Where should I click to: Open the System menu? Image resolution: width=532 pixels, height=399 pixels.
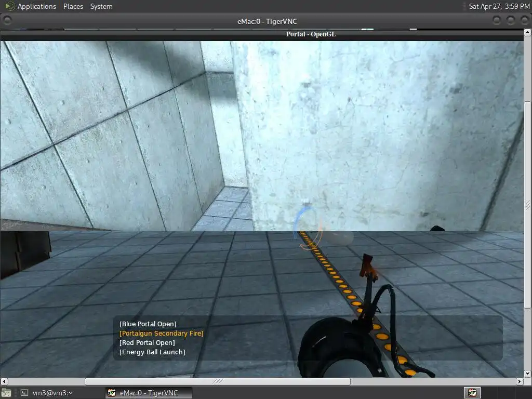(101, 6)
